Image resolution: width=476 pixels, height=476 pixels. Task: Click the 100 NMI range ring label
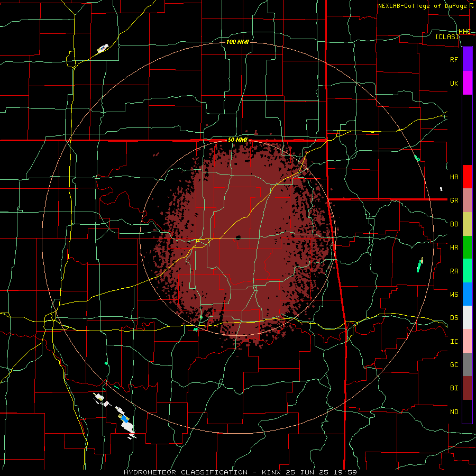[237, 42]
